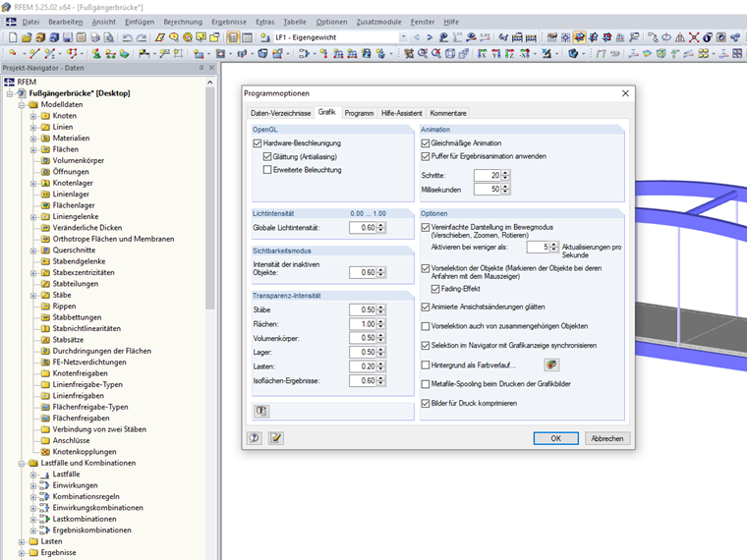The height and width of the screenshot is (560, 747).
Task: Click the highlighted solid rendering display icon
Action: 580,37
